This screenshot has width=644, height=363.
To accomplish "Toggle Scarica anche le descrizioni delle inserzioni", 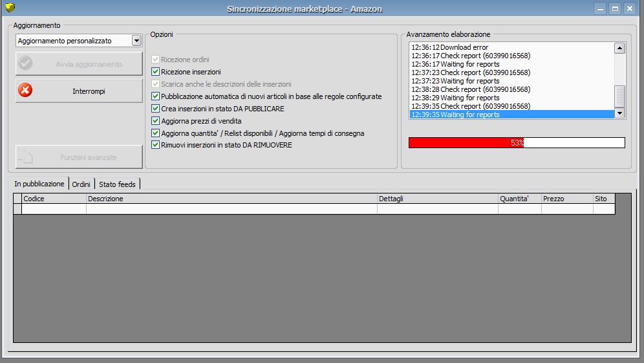I will [155, 84].
